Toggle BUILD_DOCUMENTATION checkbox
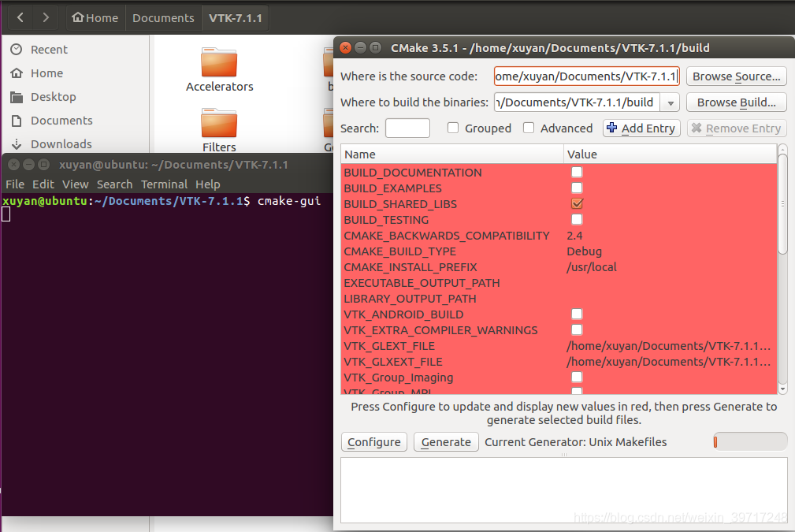795x532 pixels. pos(577,172)
